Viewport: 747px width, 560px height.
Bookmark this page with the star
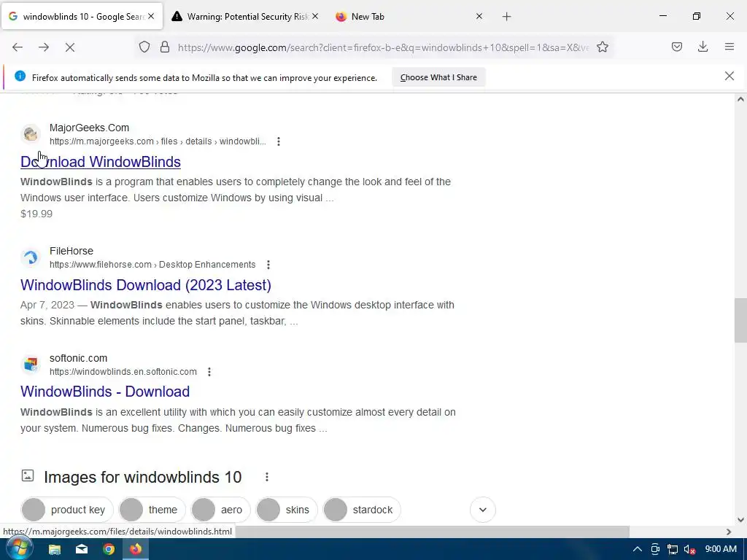click(603, 47)
